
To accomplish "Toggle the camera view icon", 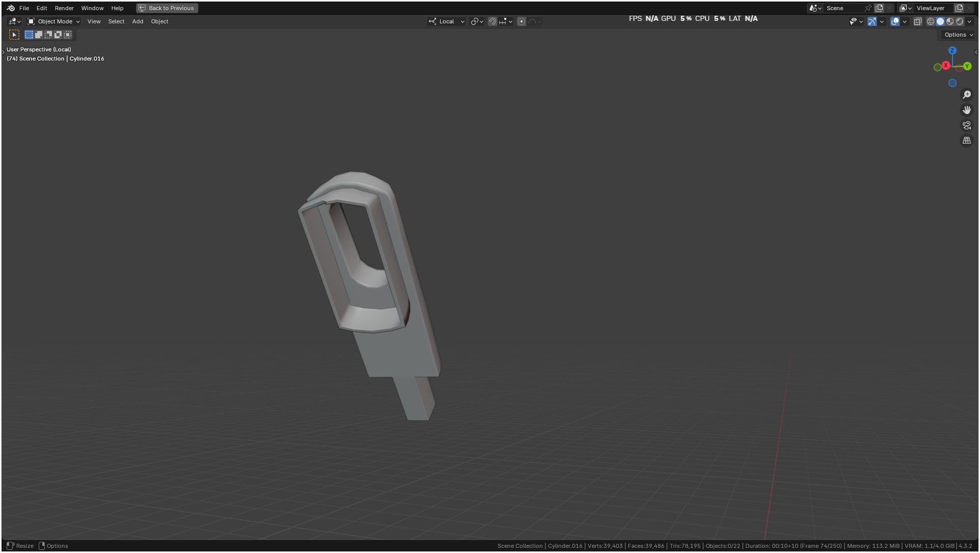I will (x=967, y=125).
